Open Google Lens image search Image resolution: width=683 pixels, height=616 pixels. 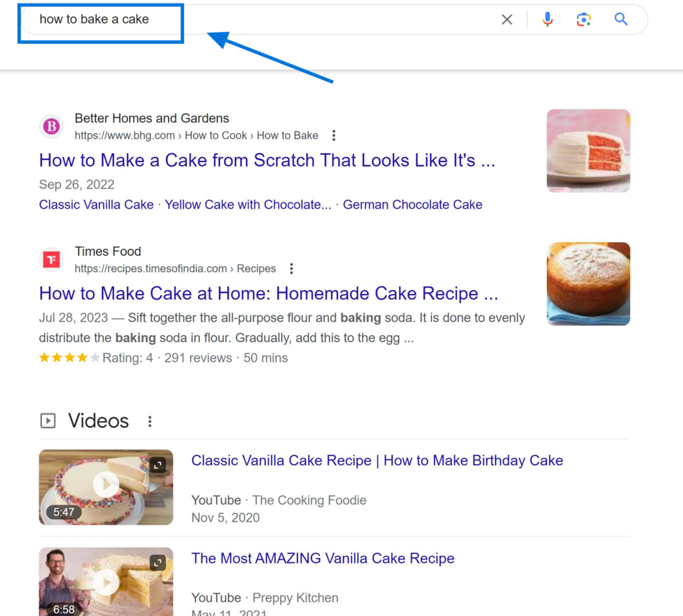pyautogui.click(x=584, y=19)
